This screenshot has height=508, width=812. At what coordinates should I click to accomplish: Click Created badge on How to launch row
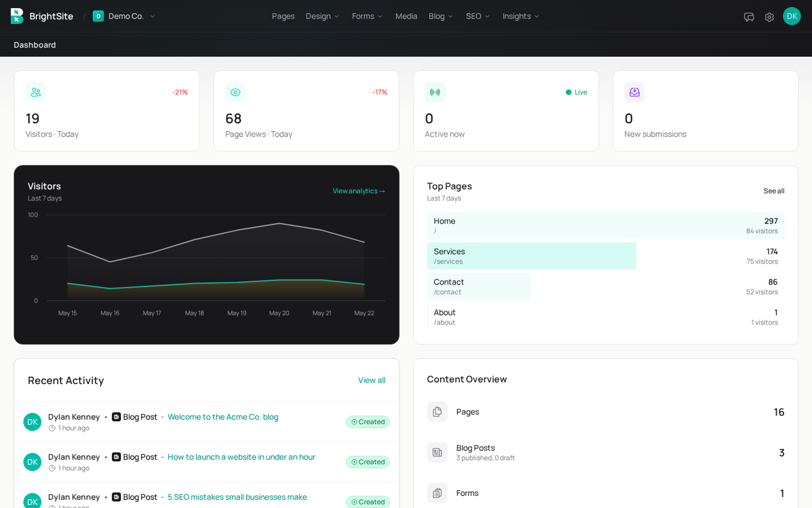[x=368, y=462]
